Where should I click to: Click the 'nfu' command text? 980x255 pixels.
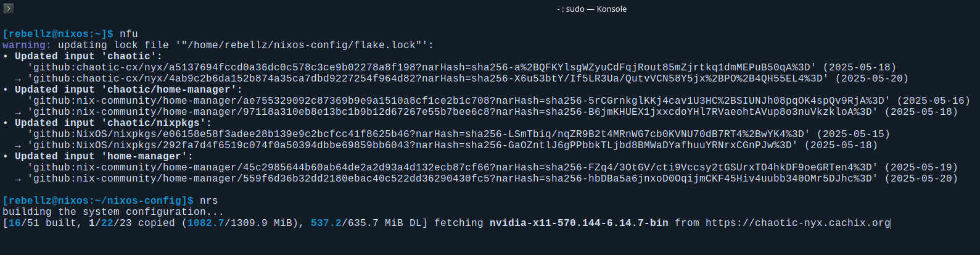coord(129,34)
